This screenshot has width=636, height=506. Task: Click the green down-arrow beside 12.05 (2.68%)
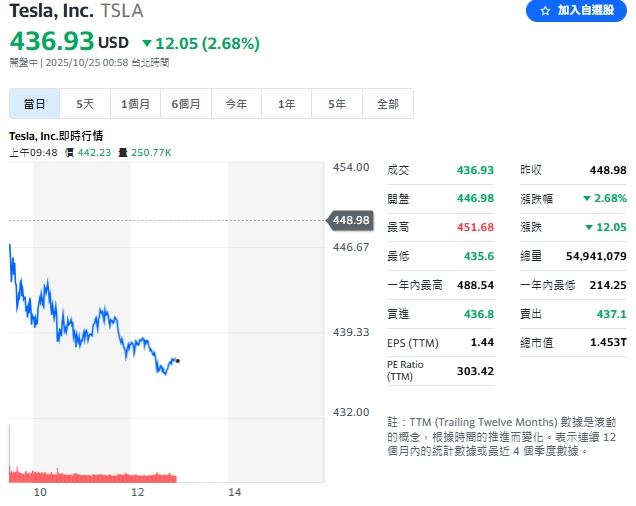[x=147, y=43]
